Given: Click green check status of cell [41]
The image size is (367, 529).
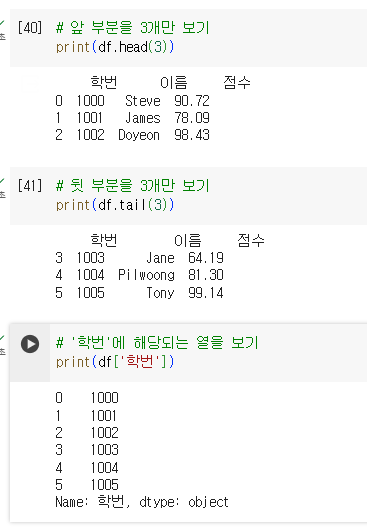Looking at the screenshot, I should [x=2, y=182].
